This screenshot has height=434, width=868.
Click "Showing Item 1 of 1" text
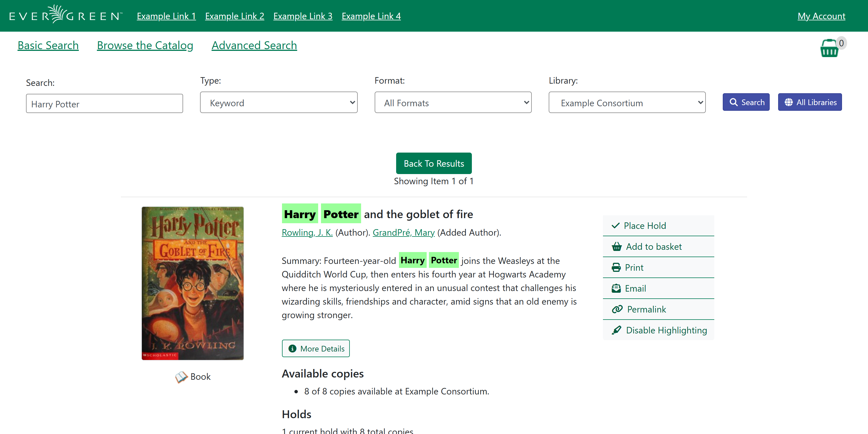434,181
